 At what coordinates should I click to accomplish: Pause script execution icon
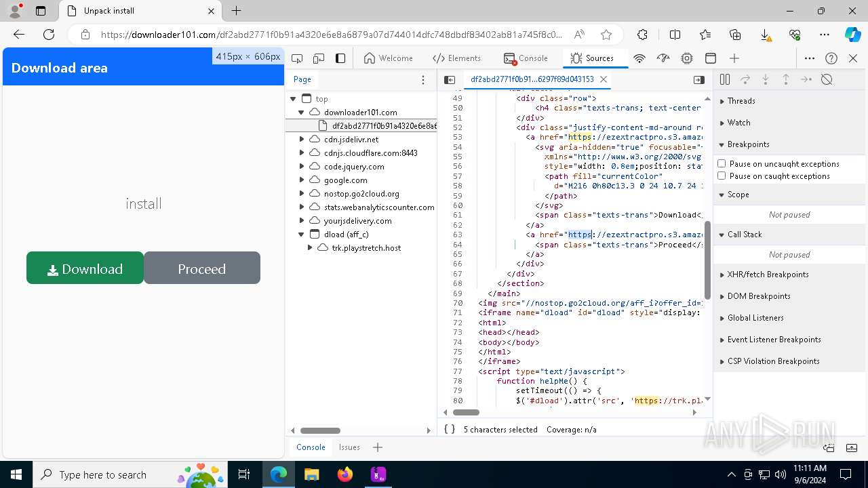tap(725, 79)
